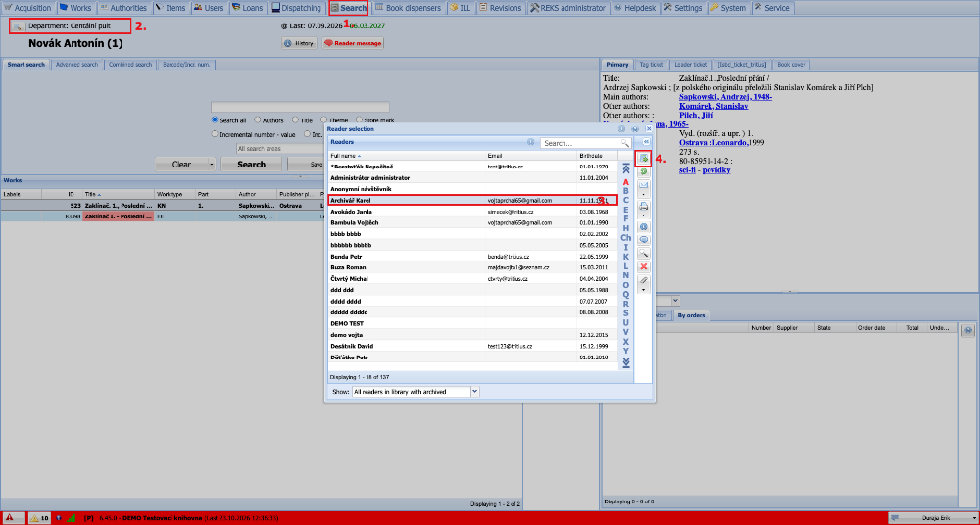The height and width of the screenshot is (525, 980).
Task: Click the speech bubble message icon in dialog toolbar
Action: (643, 239)
